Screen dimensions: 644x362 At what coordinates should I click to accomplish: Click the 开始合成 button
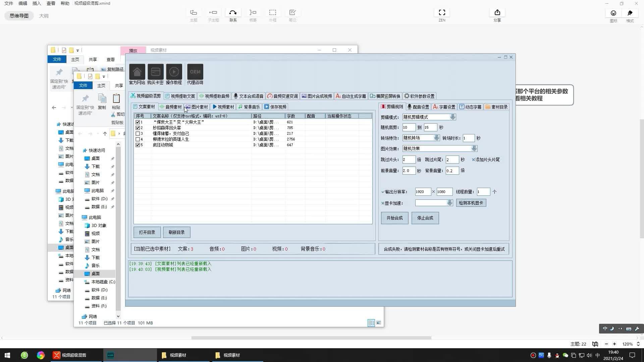click(394, 218)
